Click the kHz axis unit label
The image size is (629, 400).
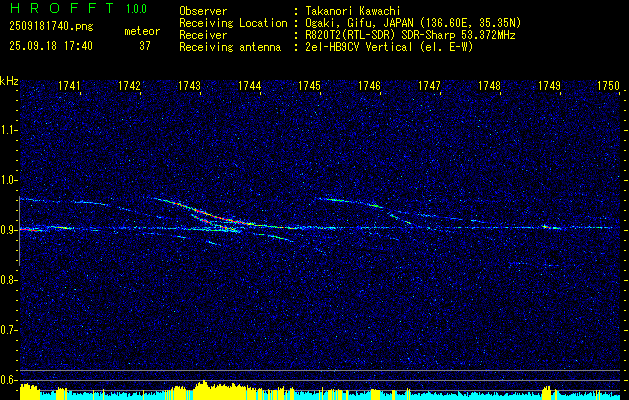(9, 81)
